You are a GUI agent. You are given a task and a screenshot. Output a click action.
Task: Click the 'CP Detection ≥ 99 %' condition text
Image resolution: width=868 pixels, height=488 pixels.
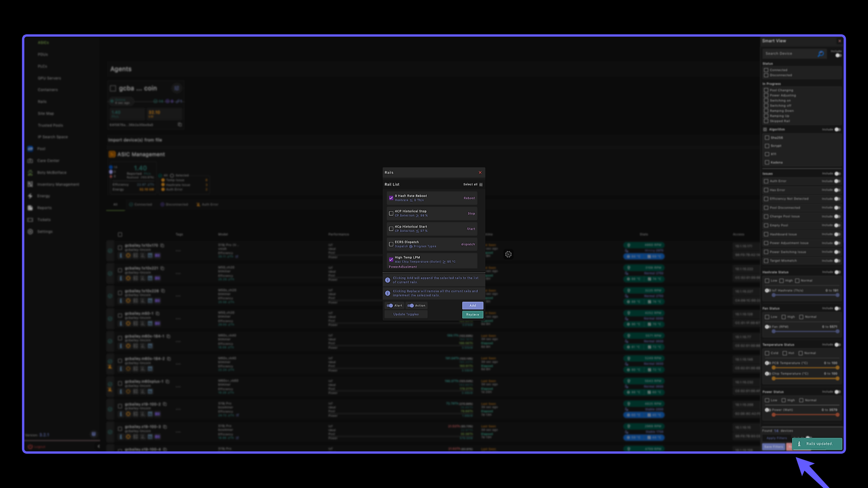click(411, 216)
